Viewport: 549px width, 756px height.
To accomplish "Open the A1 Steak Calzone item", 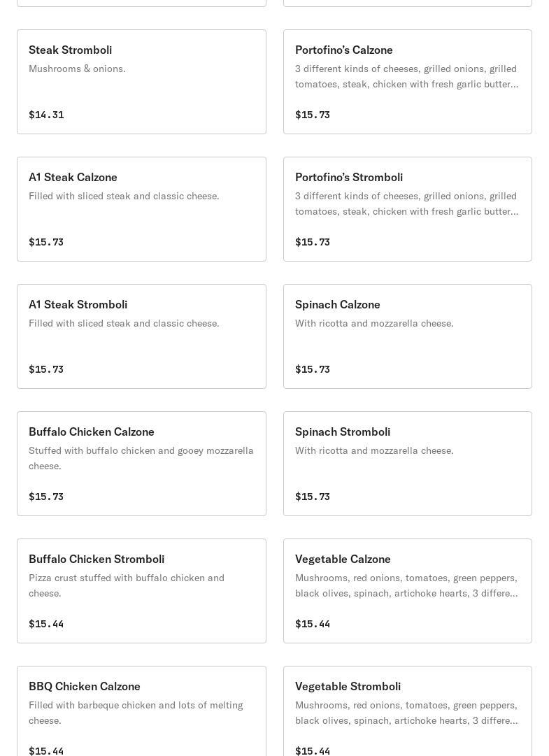I will point(141,209).
